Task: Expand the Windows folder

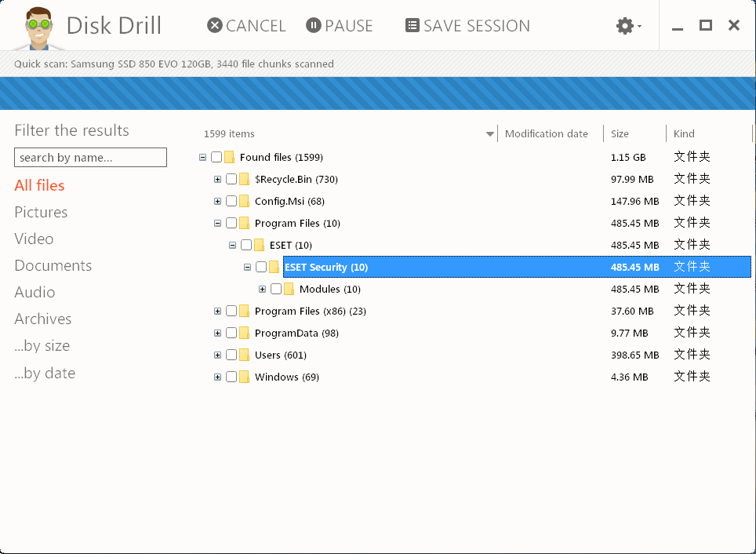Action: (217, 377)
